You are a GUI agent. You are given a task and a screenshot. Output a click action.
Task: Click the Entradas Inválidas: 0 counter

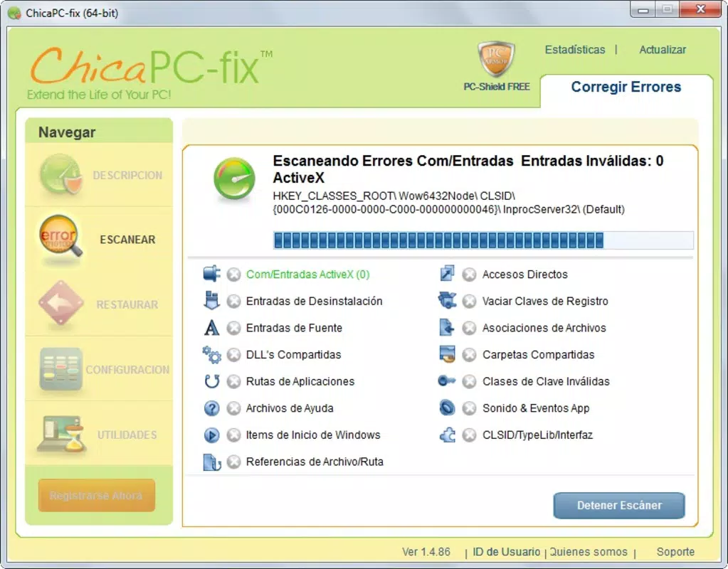point(592,161)
